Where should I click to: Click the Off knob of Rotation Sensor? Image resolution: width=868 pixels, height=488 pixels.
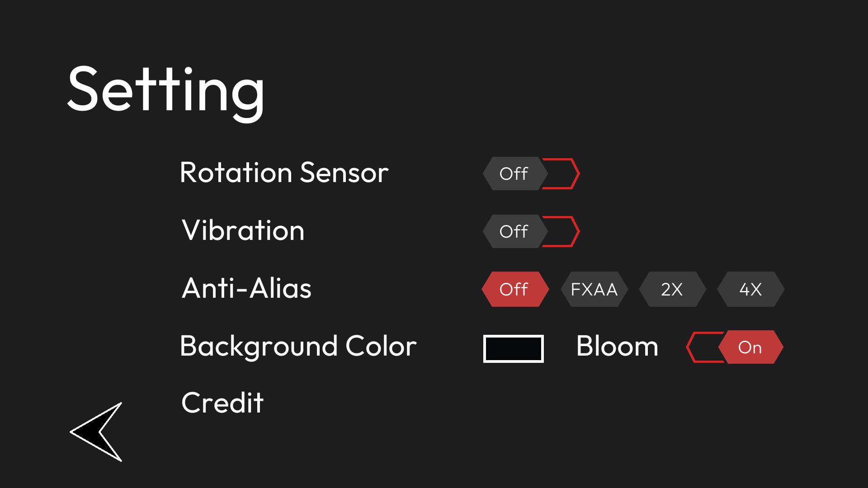(514, 174)
